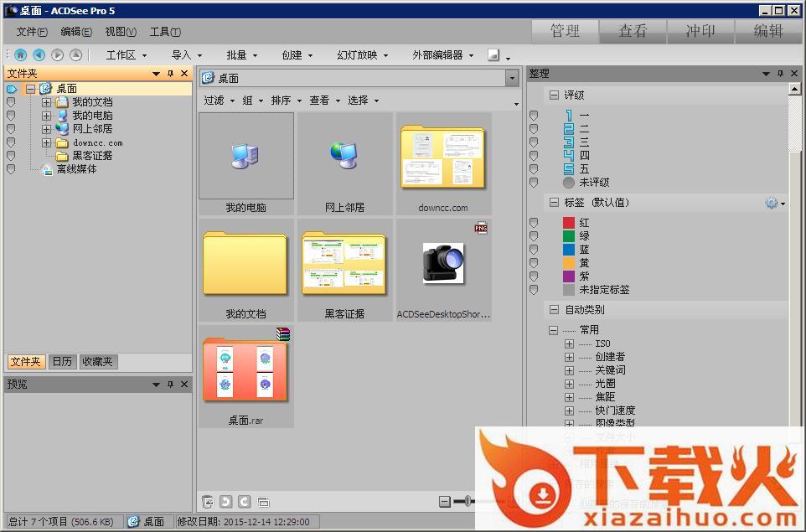This screenshot has height=532, width=806.
Task: Collapse the 评级 section
Action: point(554,95)
